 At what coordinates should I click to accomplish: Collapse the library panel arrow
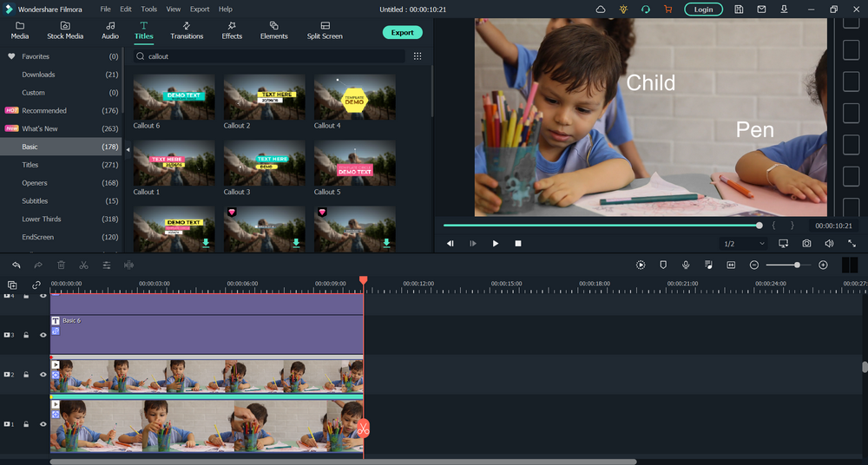128,149
